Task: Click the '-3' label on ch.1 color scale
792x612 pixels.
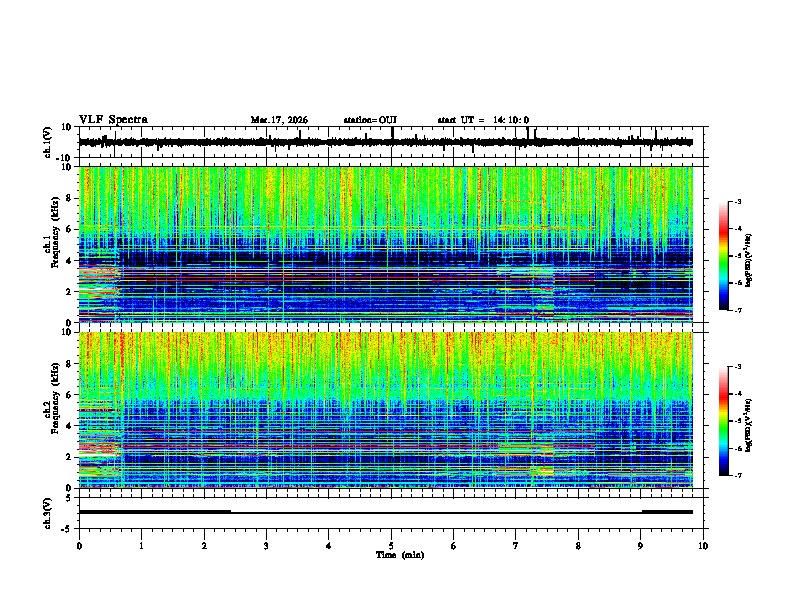Action: coord(737,202)
